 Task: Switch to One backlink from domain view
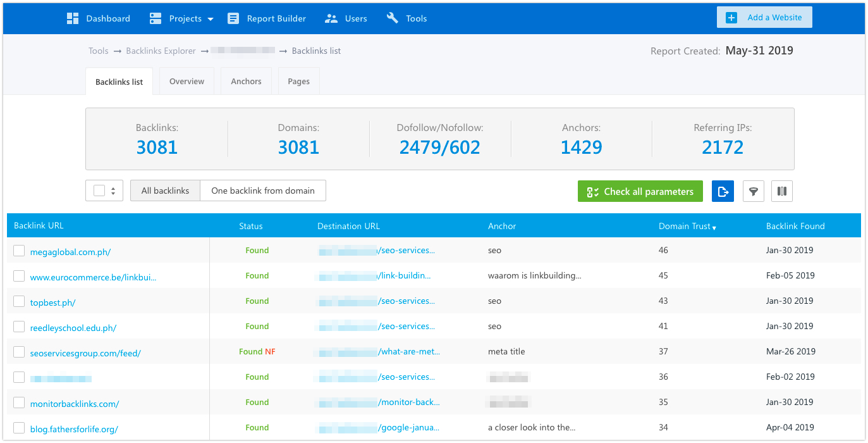(x=263, y=190)
